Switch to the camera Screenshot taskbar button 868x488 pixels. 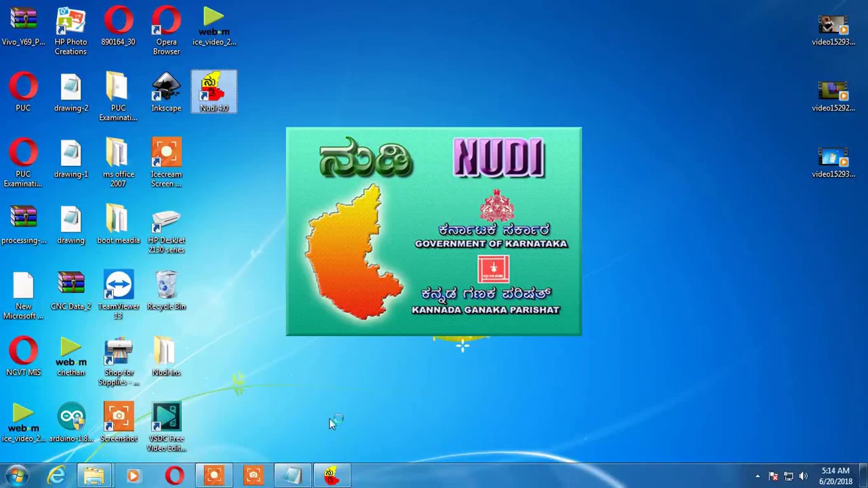click(254, 476)
